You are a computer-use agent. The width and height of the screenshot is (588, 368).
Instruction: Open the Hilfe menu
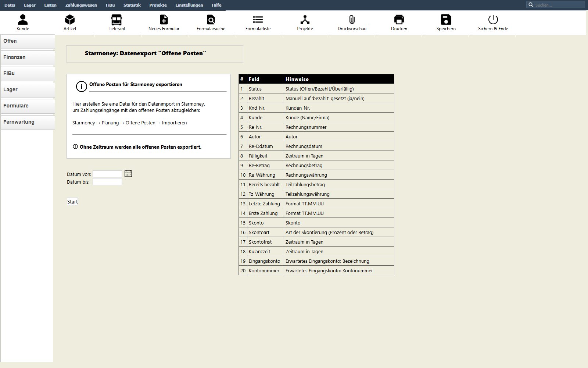[x=216, y=5]
